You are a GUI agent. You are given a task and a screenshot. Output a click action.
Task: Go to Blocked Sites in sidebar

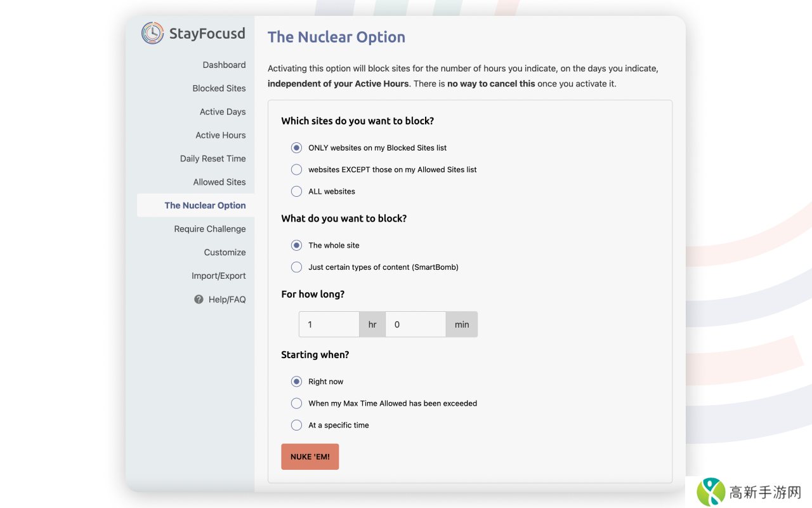219,88
